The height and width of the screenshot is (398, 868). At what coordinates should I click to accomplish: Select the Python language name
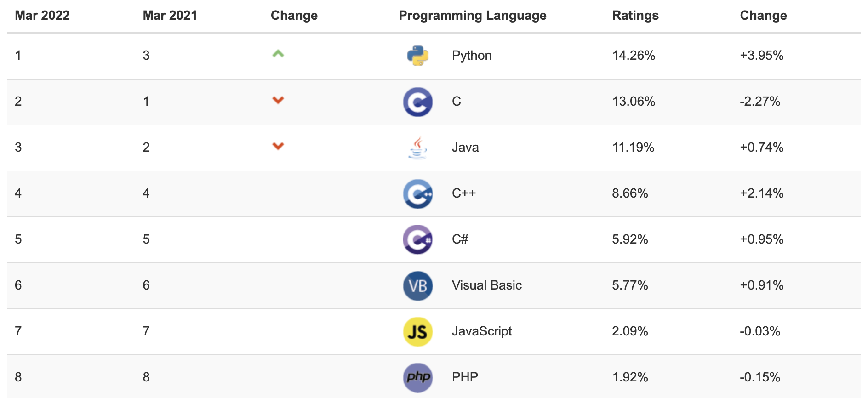[472, 56]
